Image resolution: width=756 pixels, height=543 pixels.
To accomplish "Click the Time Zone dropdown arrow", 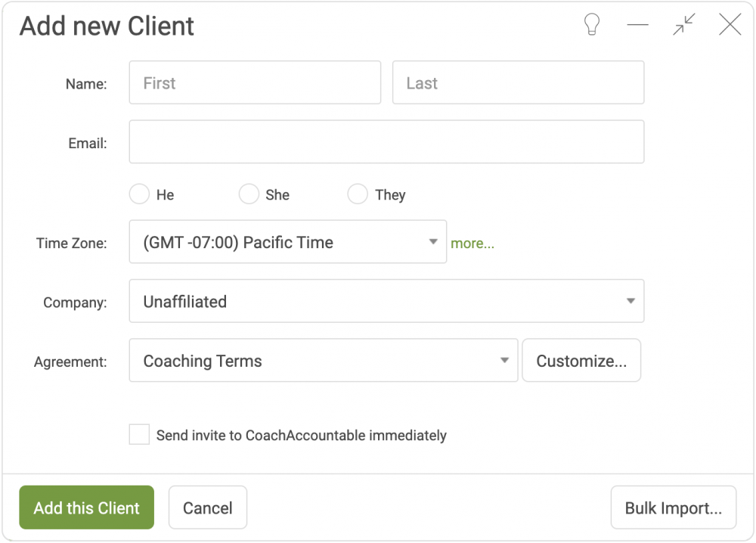I will pyautogui.click(x=433, y=241).
